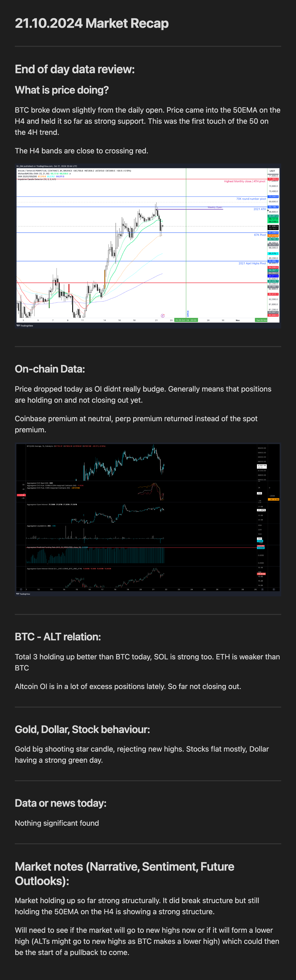This screenshot has height=980, width=296.
Task: Open the on-chain data chart image
Action: pyautogui.click(x=148, y=520)
